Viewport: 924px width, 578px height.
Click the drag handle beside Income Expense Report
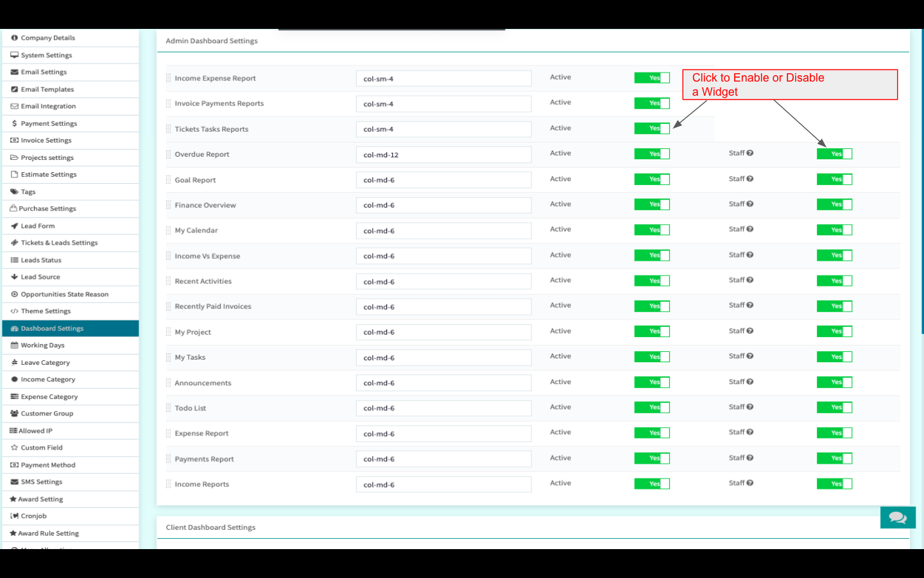(169, 78)
